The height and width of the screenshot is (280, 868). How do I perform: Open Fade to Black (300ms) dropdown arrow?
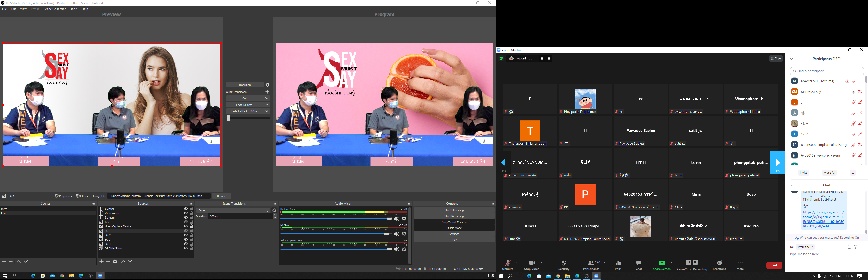(x=267, y=111)
